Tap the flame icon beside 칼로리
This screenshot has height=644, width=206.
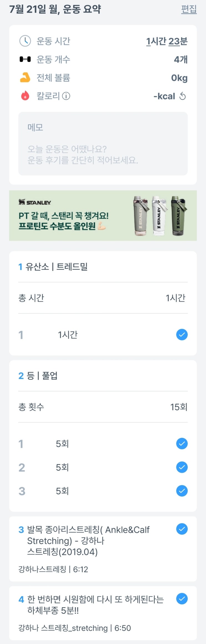[25, 96]
